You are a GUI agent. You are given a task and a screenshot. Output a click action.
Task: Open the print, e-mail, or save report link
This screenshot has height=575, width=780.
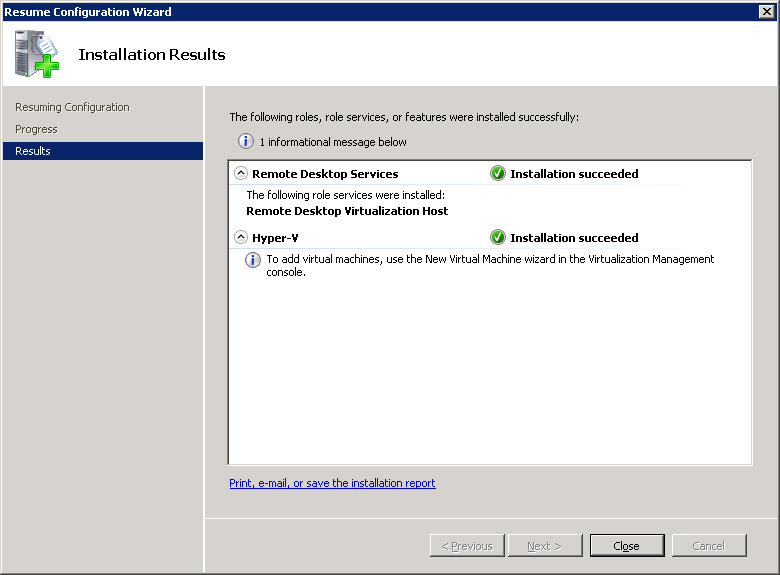pos(332,483)
